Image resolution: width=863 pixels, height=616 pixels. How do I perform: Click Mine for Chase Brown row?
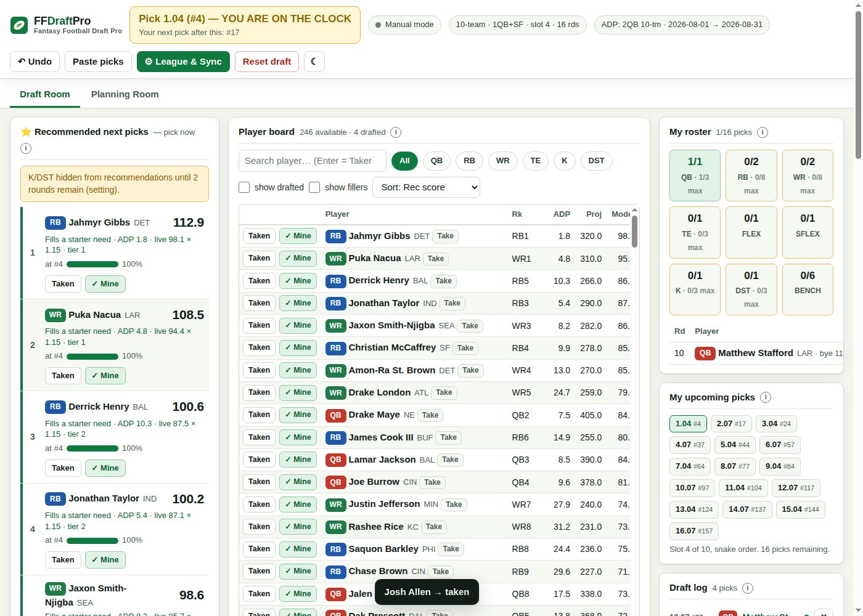coord(298,571)
